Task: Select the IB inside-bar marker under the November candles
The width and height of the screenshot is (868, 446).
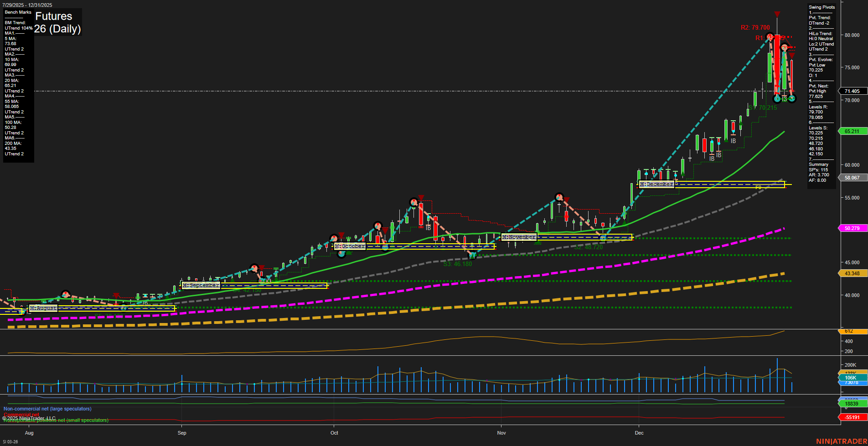Action: [713, 159]
